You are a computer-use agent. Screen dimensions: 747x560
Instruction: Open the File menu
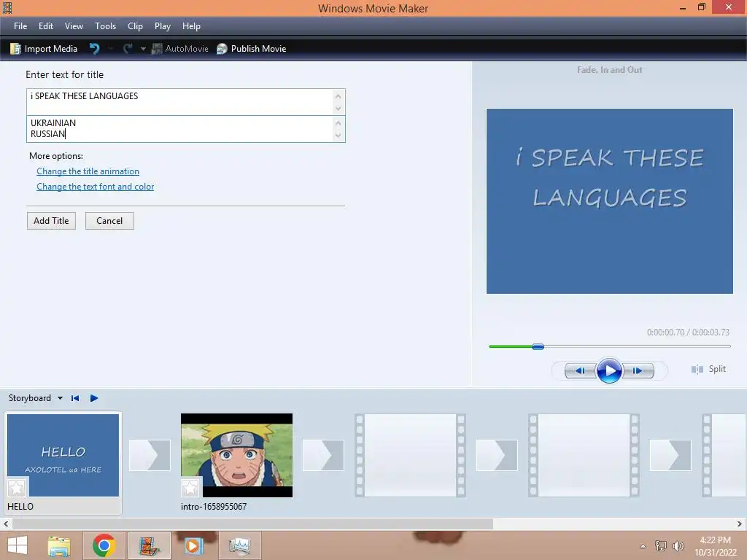pos(20,26)
